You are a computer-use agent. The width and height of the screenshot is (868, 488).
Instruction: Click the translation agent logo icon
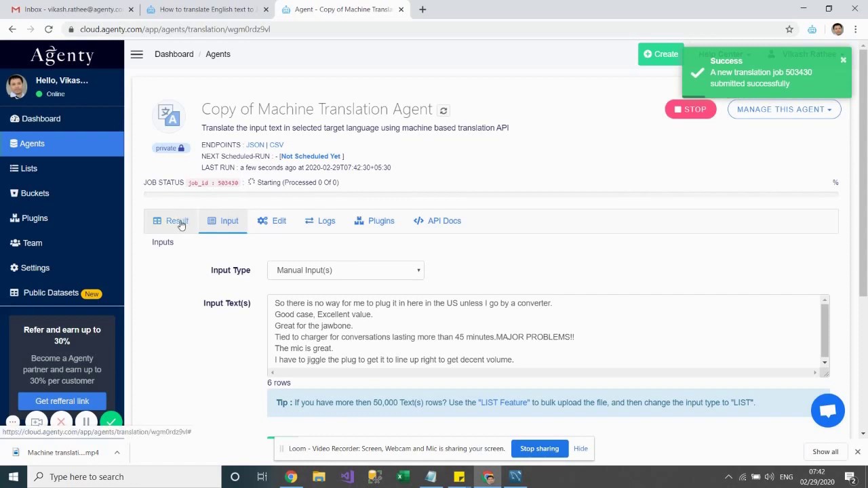tap(169, 116)
